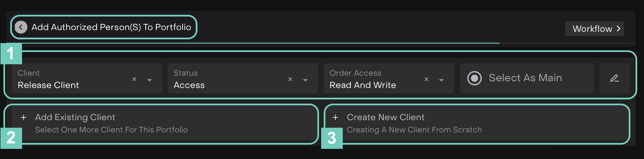Click plus icon beside Add Existing Client
644x159 pixels.
[x=23, y=117]
